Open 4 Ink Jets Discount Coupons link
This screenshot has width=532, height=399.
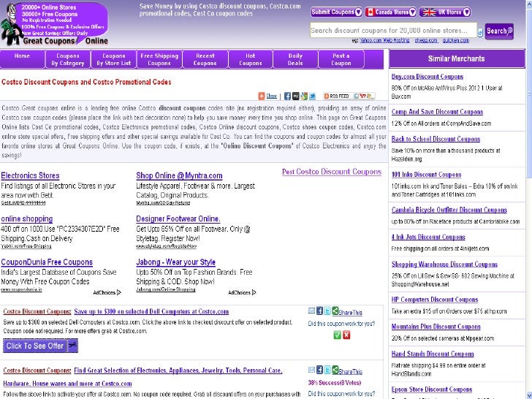(x=428, y=237)
